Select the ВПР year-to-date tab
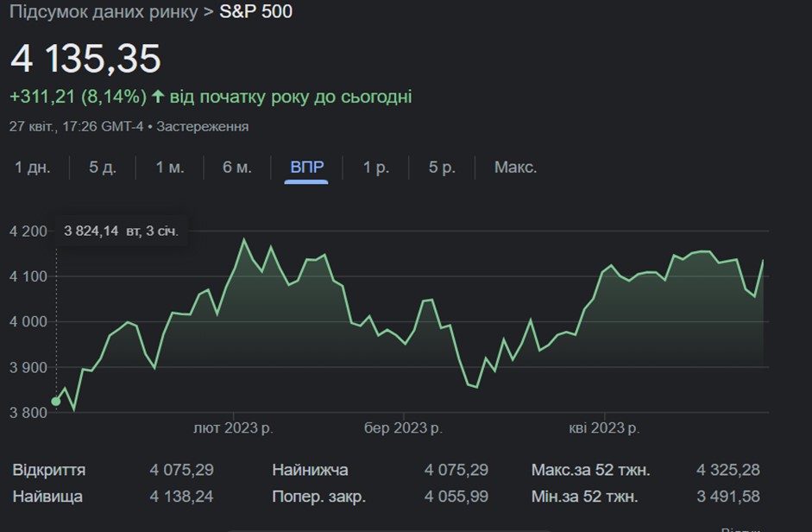812x532 pixels. coord(307,168)
